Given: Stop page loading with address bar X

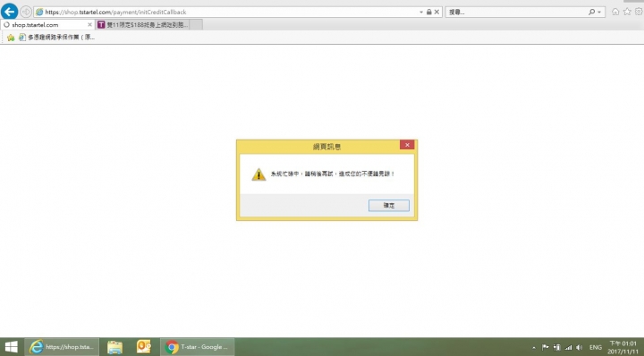Looking at the screenshot, I should [437, 13].
